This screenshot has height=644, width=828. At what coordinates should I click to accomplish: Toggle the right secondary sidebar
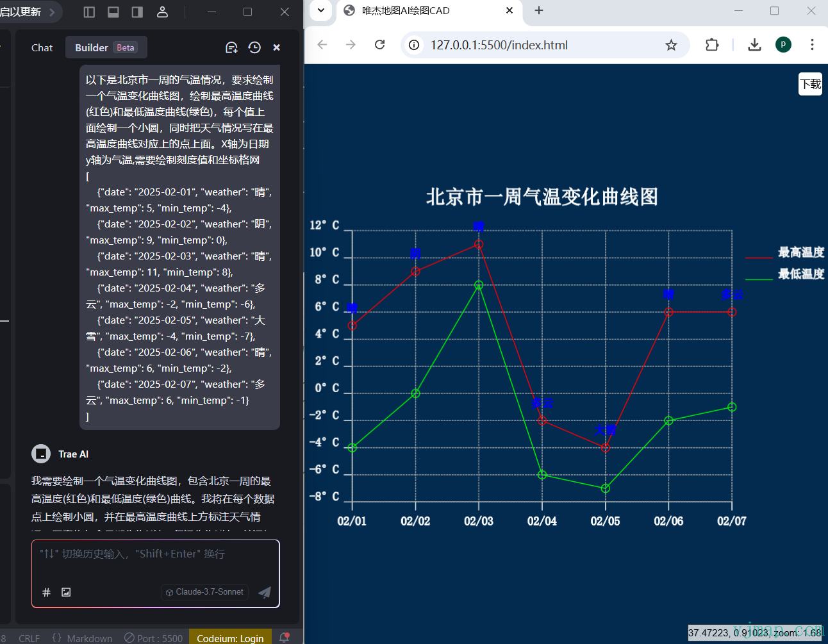click(x=137, y=12)
